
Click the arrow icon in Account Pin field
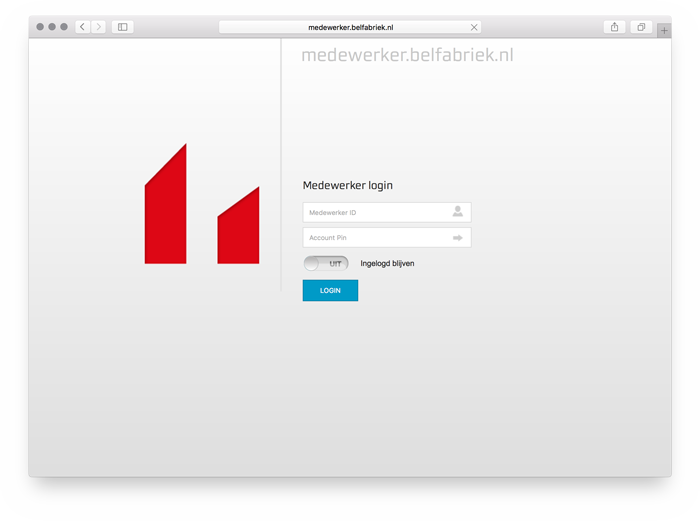pos(457,238)
